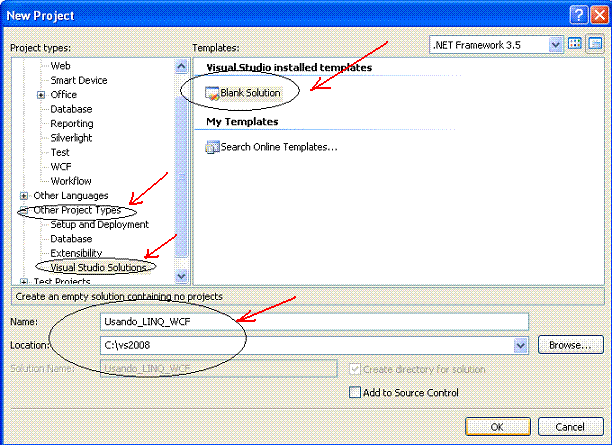Expand the Other Languages tree node
Image resolution: width=612 pixels, height=445 pixels.
tap(24, 196)
